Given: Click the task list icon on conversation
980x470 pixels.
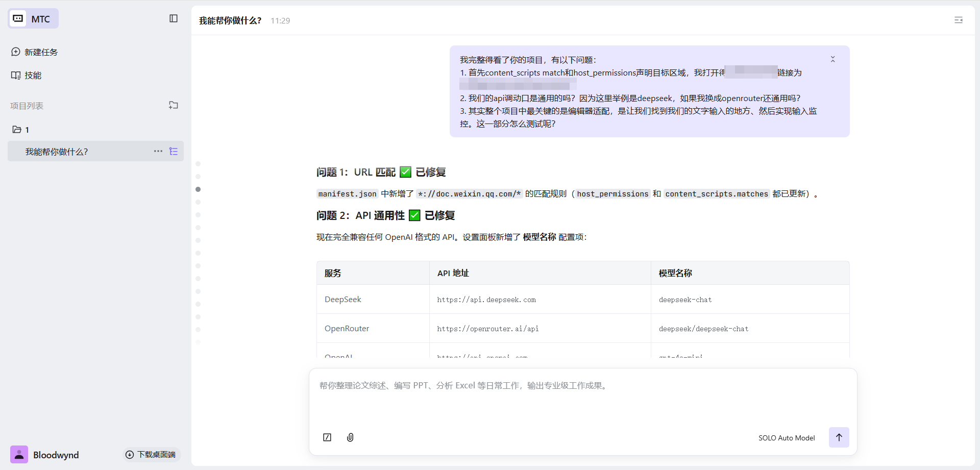Looking at the screenshot, I should tap(174, 152).
